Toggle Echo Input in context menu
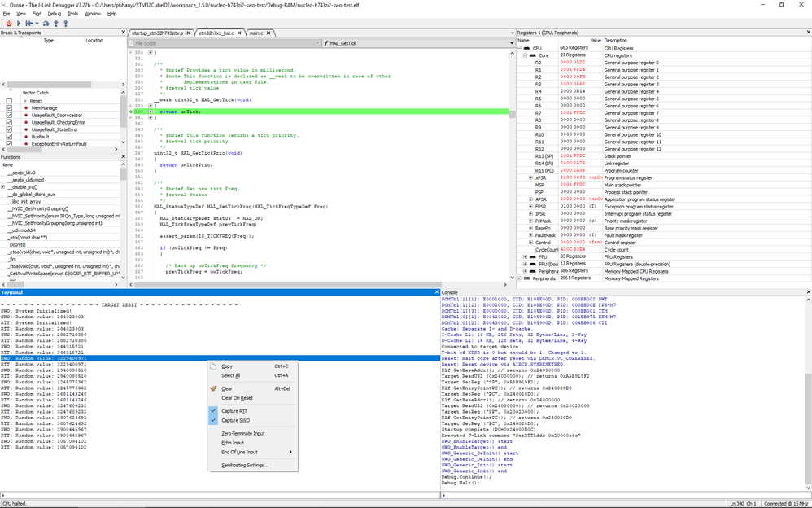Screen dimensions: 812x508 point(253,443)
